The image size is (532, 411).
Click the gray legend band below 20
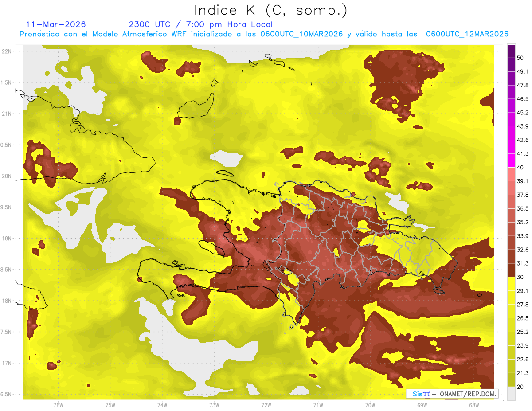click(511, 394)
